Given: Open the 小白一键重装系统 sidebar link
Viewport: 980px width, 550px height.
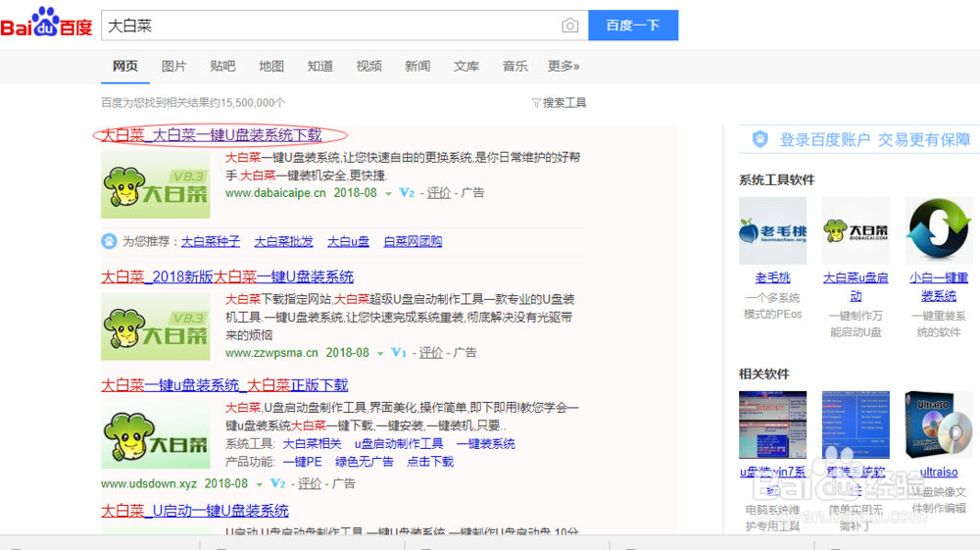Looking at the screenshot, I should click(939, 286).
